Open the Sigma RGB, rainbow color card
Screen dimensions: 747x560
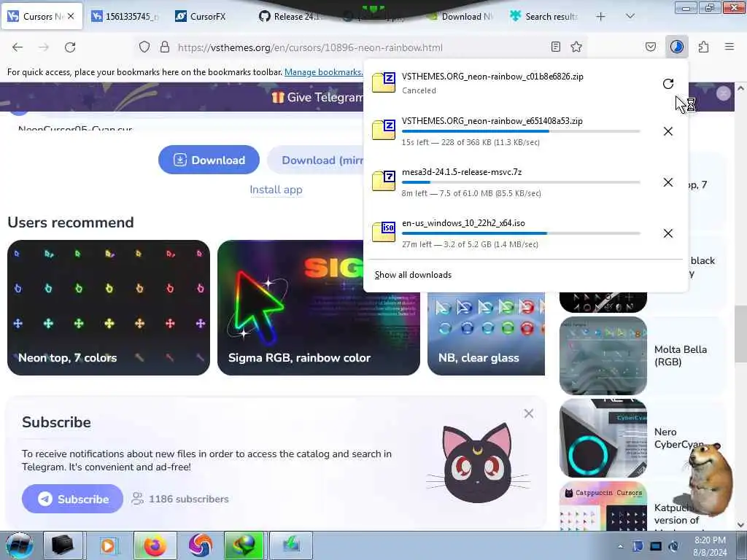point(318,308)
